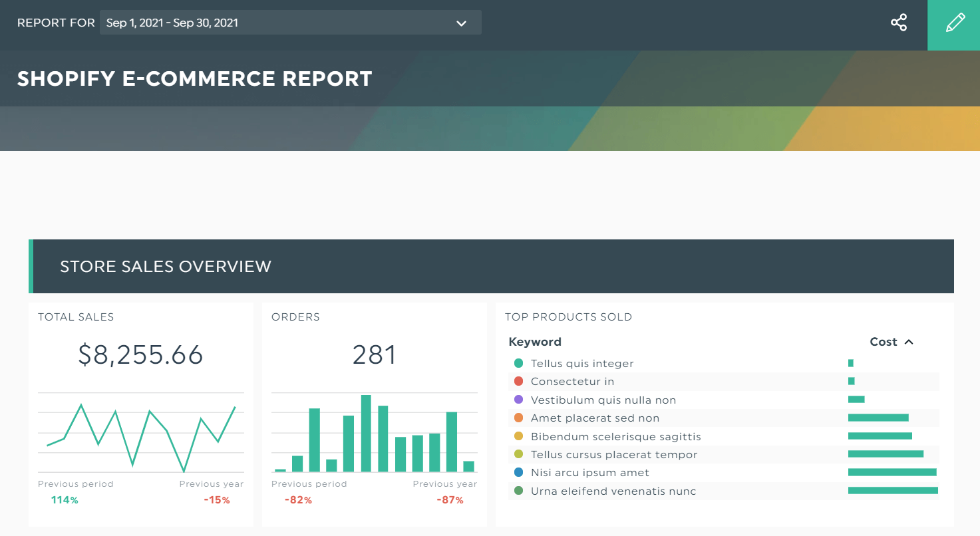Select 'Urna eleifend venenatis nunc' row text
This screenshot has height=536, width=980.
(x=613, y=491)
